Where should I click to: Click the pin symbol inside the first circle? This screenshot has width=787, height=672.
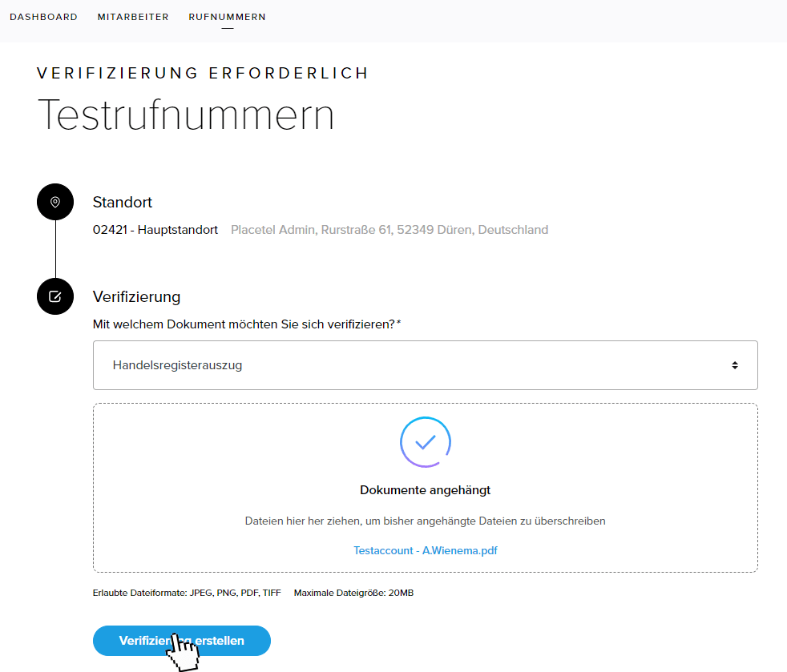point(54,201)
